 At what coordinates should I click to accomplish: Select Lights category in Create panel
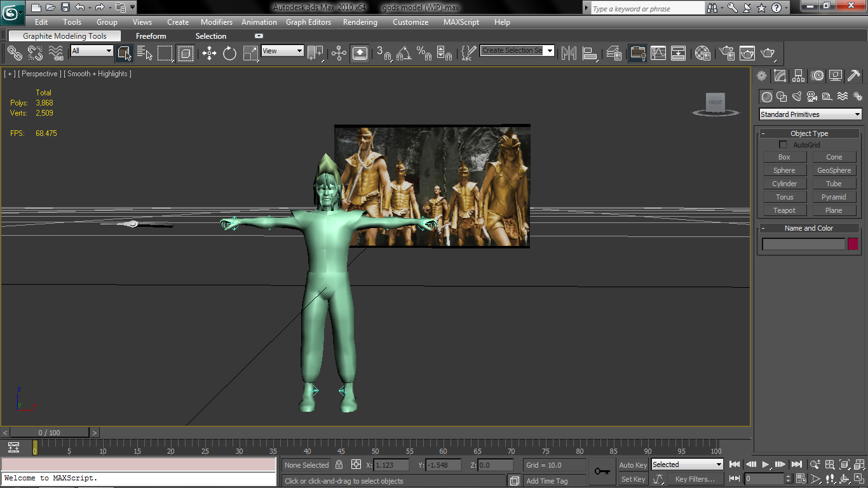tap(797, 97)
